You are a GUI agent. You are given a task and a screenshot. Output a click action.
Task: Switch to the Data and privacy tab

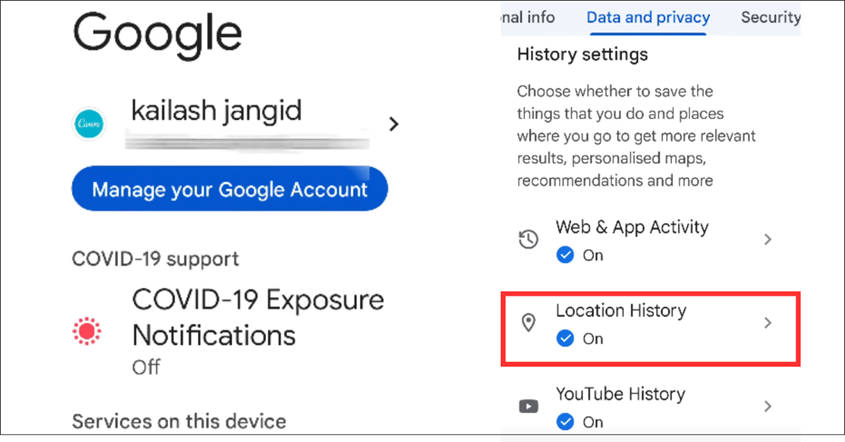(x=648, y=18)
